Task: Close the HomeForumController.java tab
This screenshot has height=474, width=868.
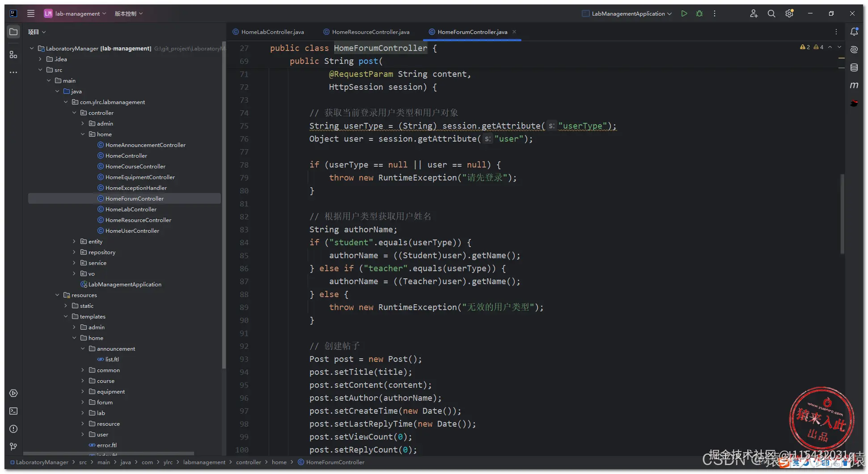Action: [x=514, y=32]
